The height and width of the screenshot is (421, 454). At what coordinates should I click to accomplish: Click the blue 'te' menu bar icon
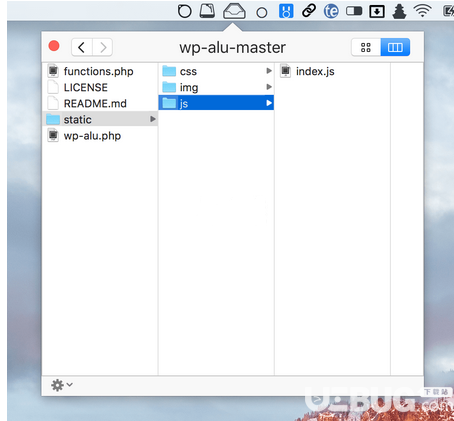click(x=331, y=11)
